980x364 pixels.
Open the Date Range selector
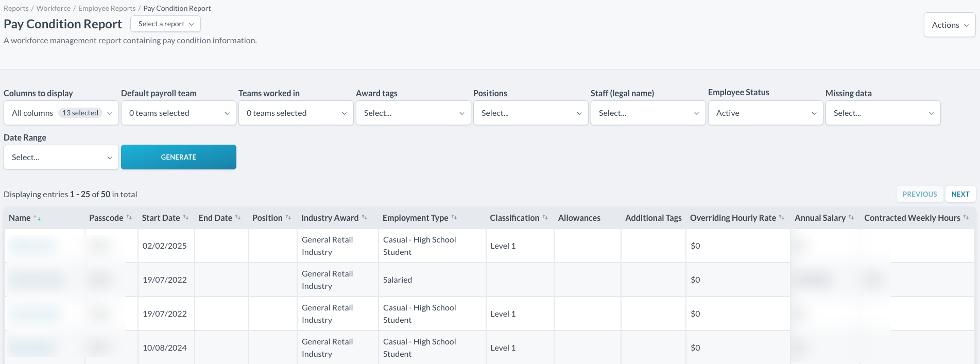pos(61,157)
